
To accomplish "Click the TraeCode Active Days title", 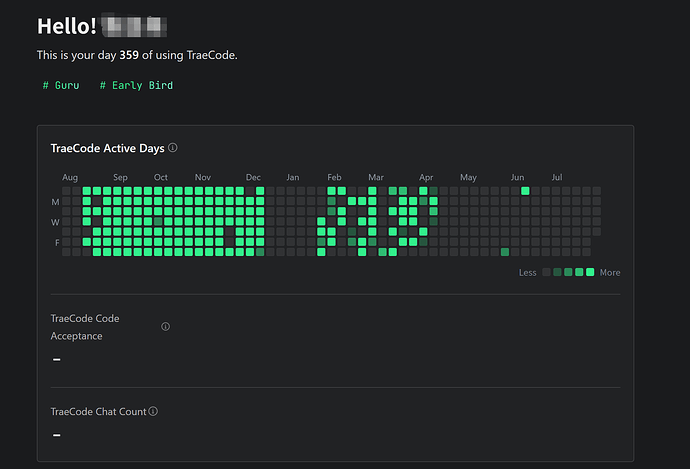I will click(107, 148).
